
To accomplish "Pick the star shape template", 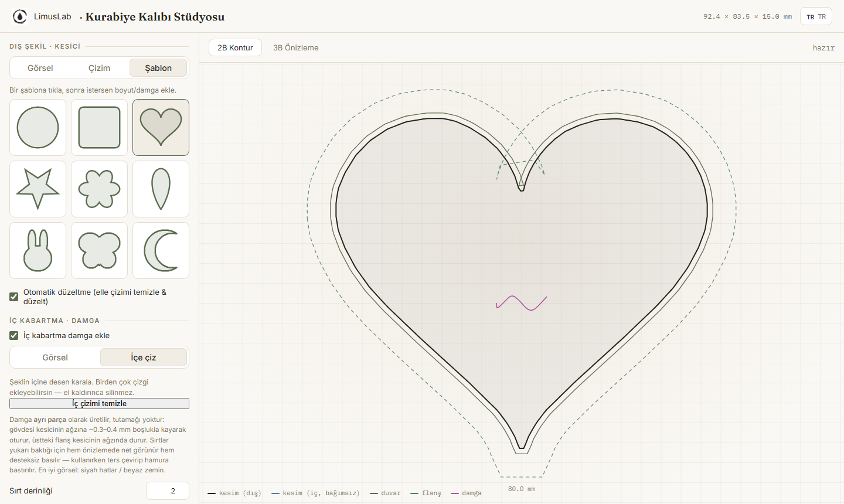I will 38,189.
